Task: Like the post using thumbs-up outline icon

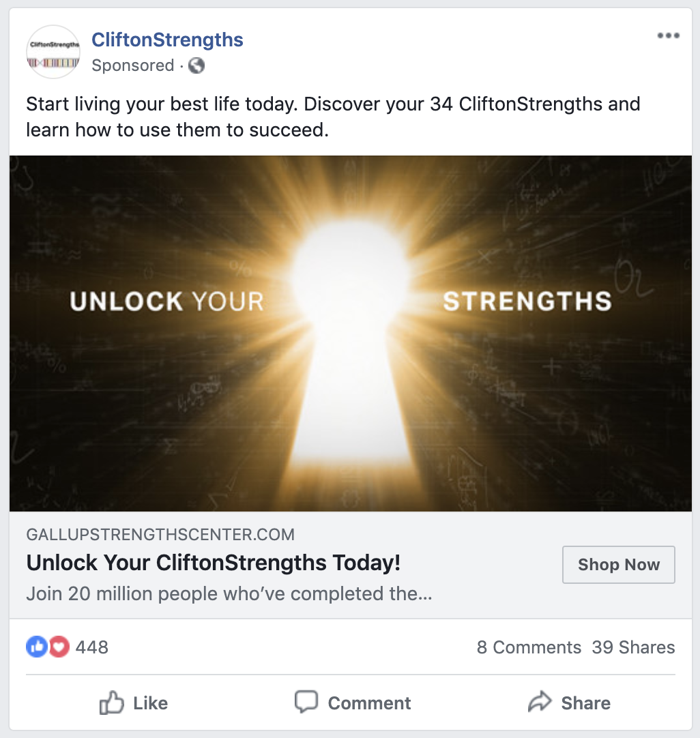Action: [112, 703]
